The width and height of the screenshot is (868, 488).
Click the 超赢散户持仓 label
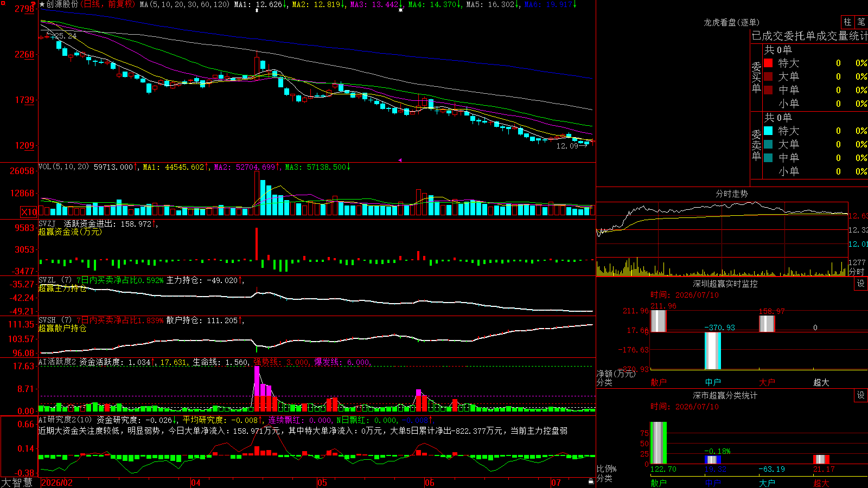click(x=62, y=329)
